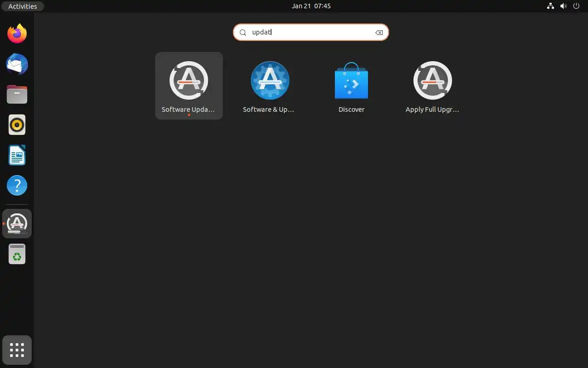Click the volume speaker icon
The height and width of the screenshot is (368, 588).
(x=563, y=6)
